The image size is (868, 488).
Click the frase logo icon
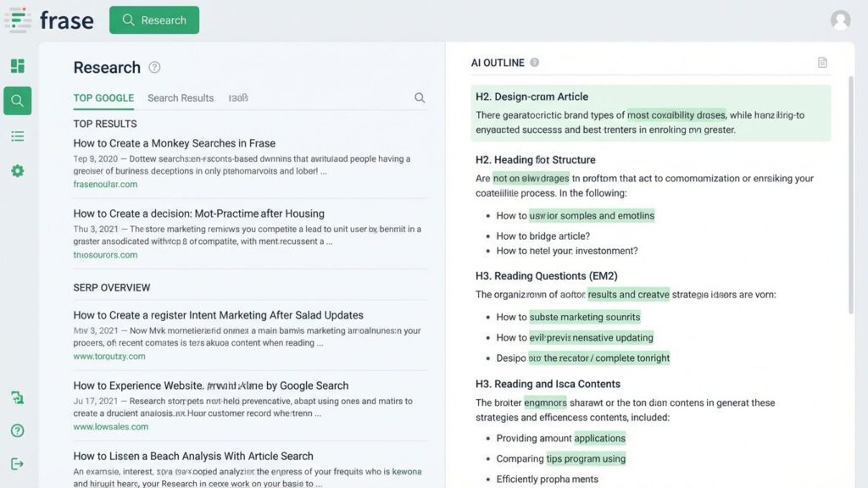tap(18, 20)
